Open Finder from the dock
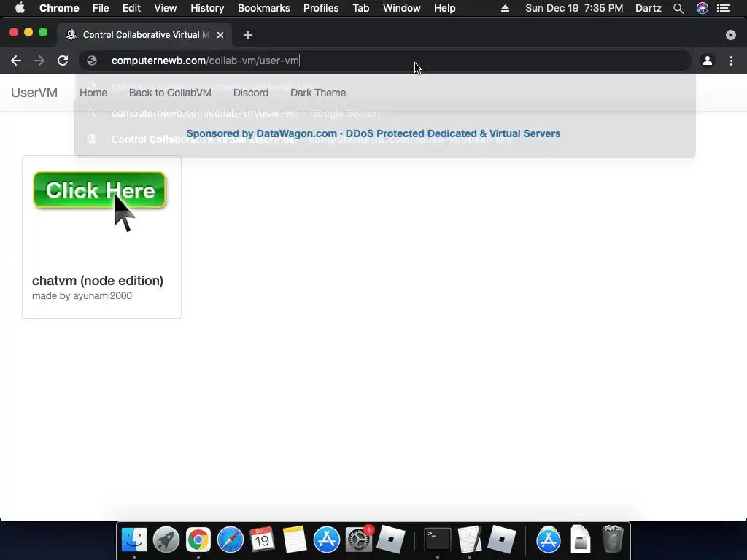 (x=134, y=540)
